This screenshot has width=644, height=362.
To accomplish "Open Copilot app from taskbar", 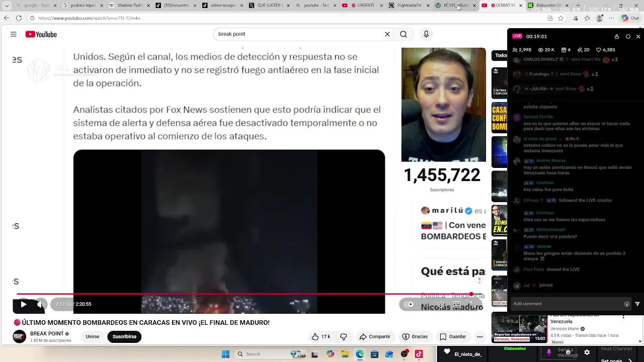I will point(330,354).
